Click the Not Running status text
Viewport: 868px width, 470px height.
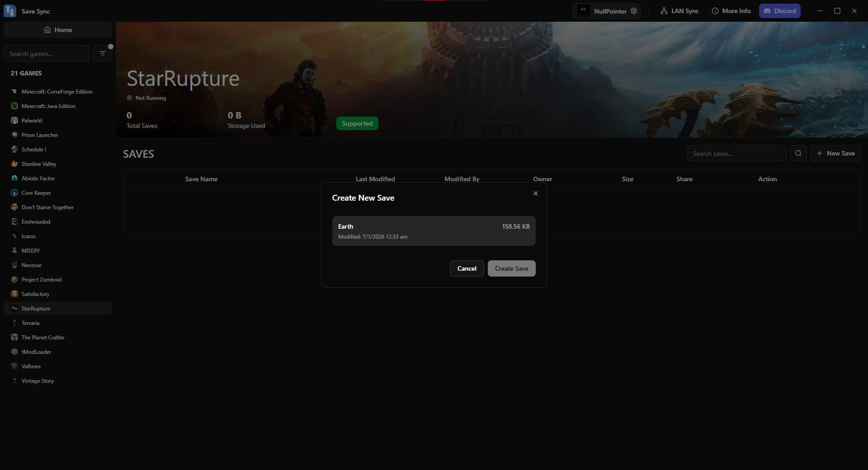(x=151, y=98)
